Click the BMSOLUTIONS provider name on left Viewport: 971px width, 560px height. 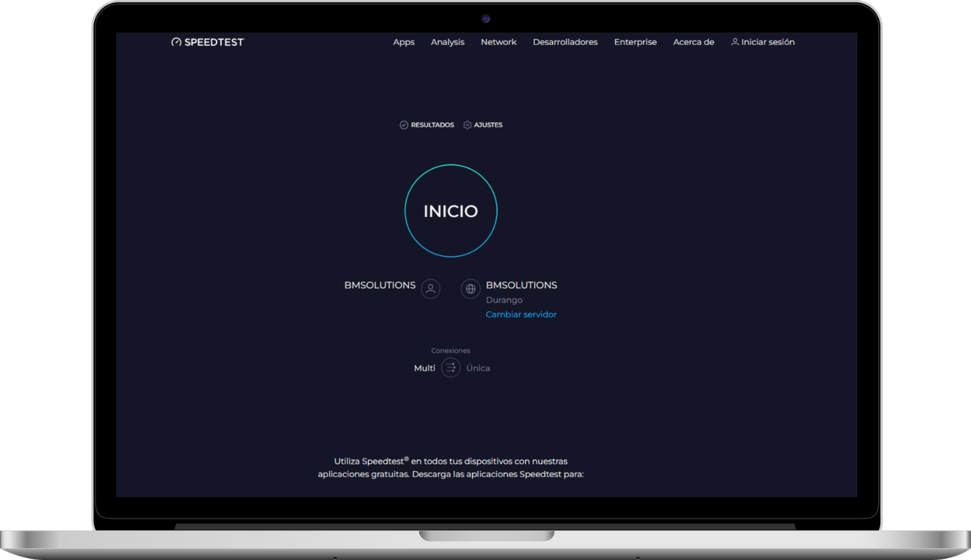click(380, 285)
